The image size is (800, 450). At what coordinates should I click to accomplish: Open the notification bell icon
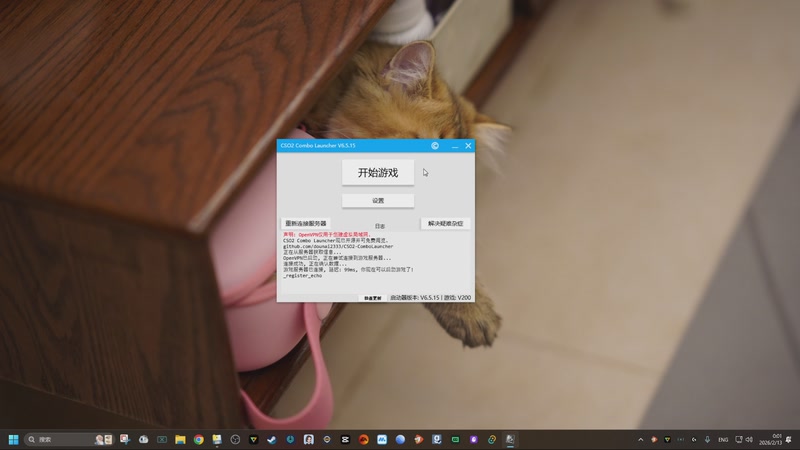(789, 439)
